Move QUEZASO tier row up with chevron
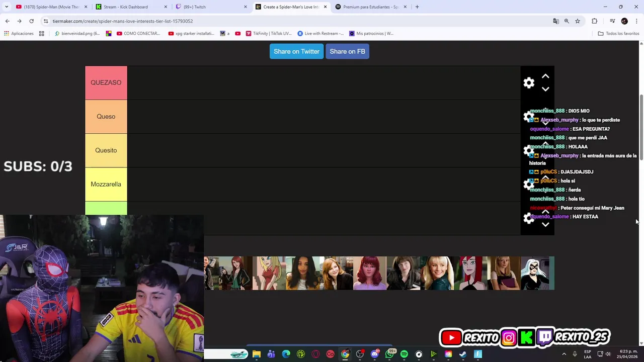Screen dimensions: 644x362 point(545,76)
